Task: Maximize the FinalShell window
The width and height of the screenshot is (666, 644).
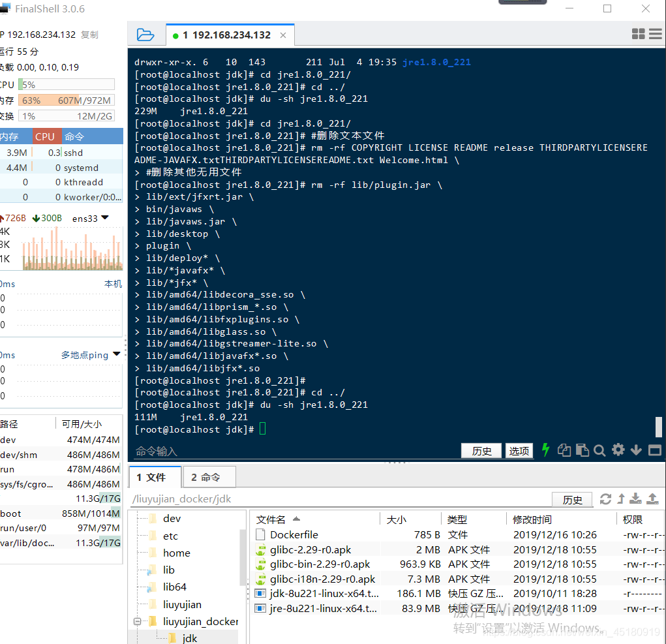Action: (x=607, y=8)
